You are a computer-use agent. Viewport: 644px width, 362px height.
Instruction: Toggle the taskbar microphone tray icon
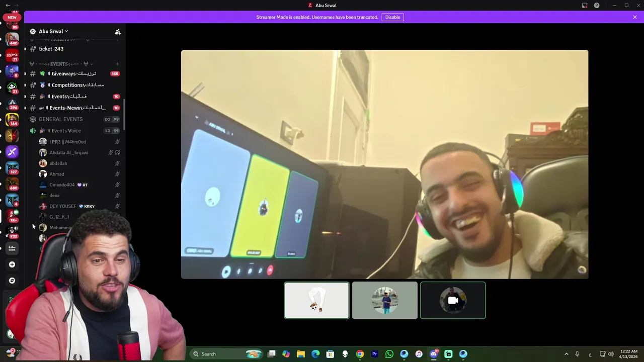coord(577,354)
